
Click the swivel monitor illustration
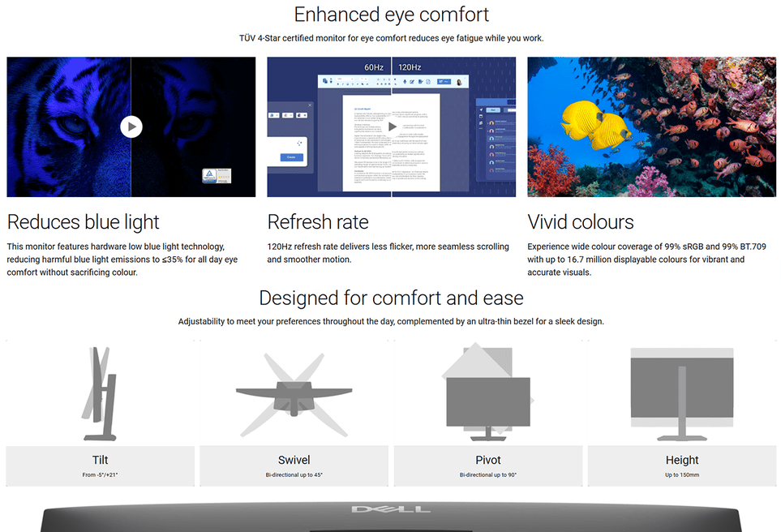click(294, 393)
